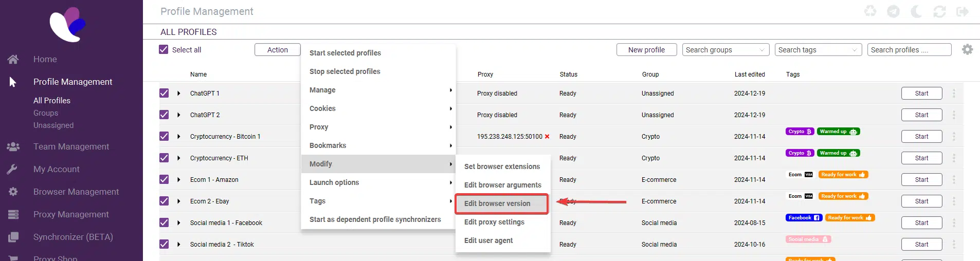Open three-dot menu for ChatGPT 1 row
The image size is (980, 261).
[954, 94]
